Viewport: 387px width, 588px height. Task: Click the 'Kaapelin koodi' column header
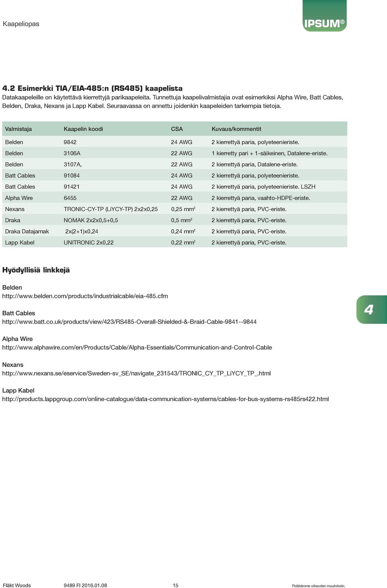(x=83, y=129)
